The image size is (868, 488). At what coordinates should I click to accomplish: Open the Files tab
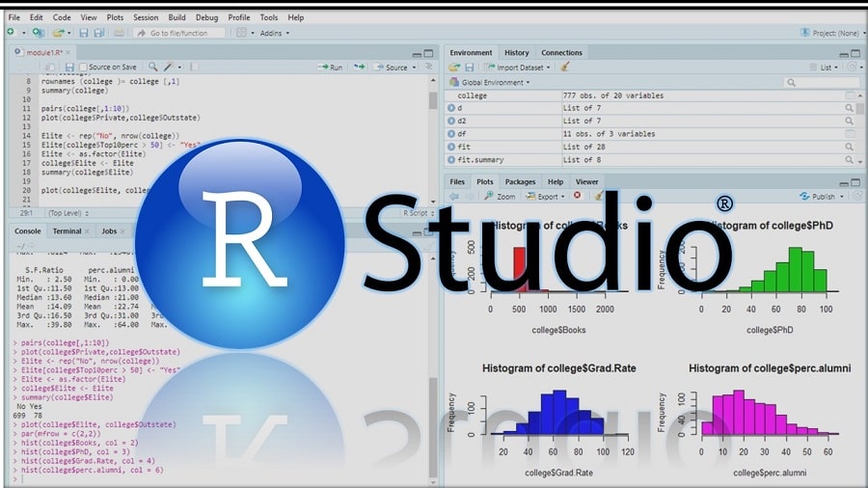[457, 181]
